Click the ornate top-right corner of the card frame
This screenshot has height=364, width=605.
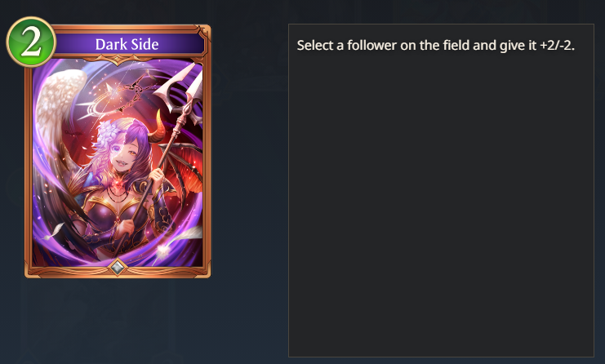pos(202,33)
